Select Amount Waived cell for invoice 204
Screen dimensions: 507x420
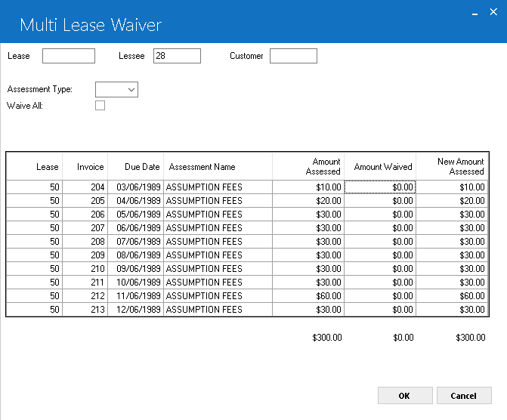pyautogui.click(x=380, y=187)
